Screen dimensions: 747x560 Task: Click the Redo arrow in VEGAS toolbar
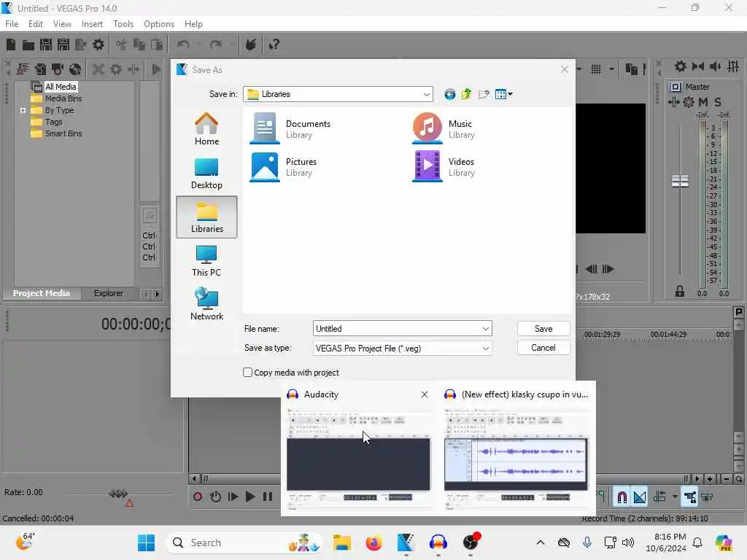point(216,44)
